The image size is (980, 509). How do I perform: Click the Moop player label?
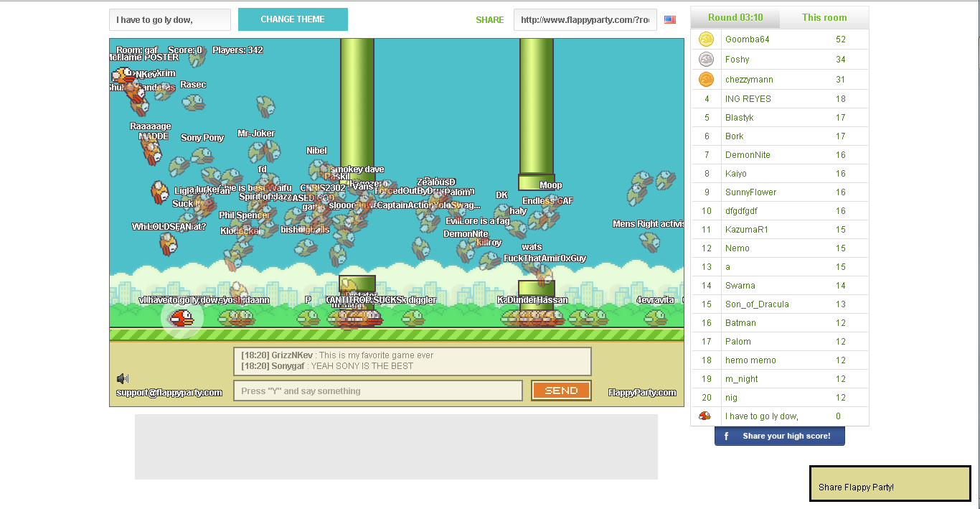(x=551, y=185)
